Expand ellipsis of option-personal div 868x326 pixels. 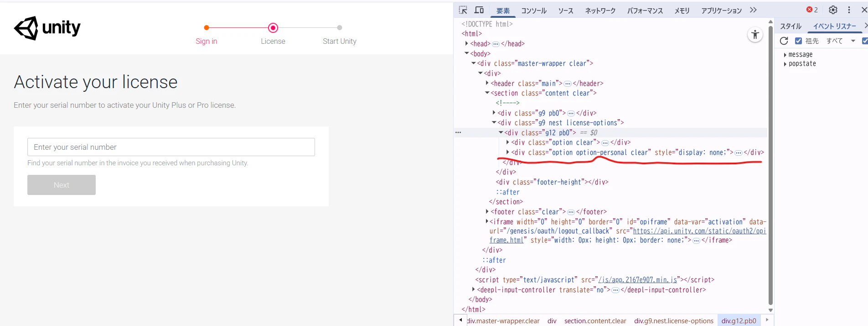point(739,152)
